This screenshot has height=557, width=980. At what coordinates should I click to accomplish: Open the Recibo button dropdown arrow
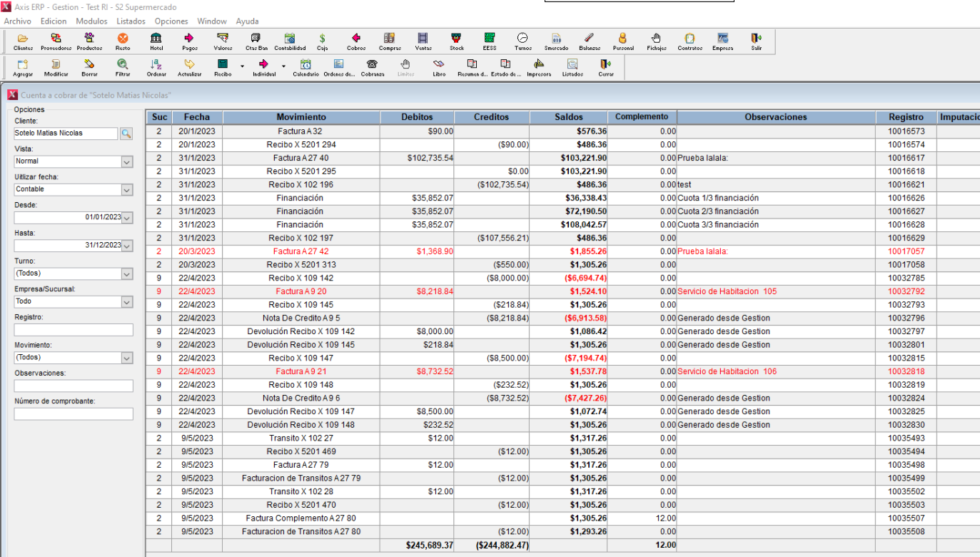242,66
